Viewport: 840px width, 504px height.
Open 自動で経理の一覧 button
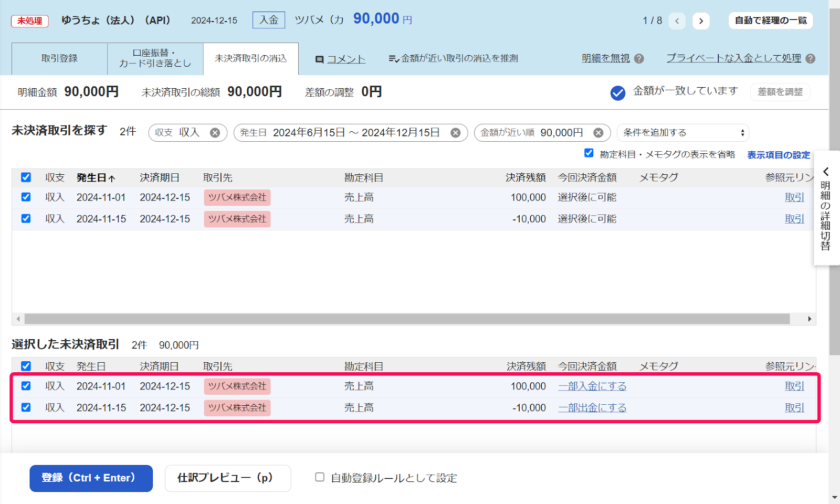[x=771, y=20]
